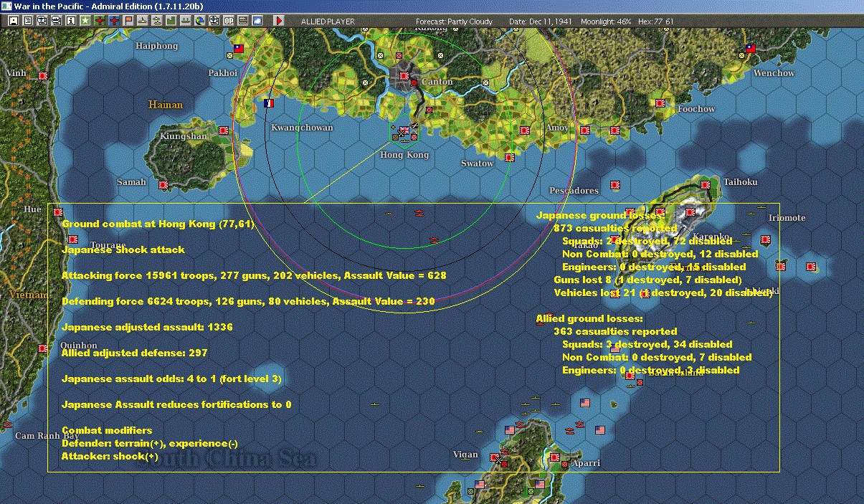Select the unit stack at Hong Kong
The width and height of the screenshot is (864, 504).
point(404,132)
